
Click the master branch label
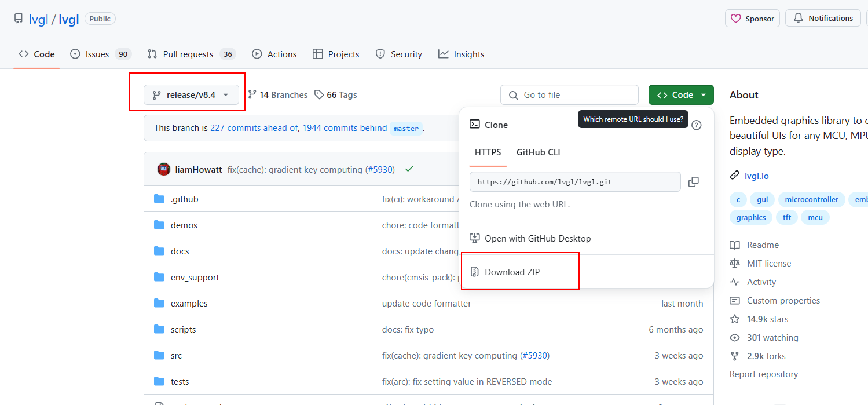click(x=406, y=129)
